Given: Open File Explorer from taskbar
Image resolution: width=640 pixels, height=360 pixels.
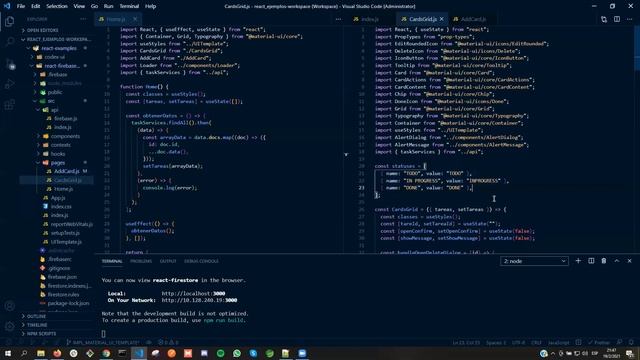Looking at the screenshot, I should coord(41,353).
